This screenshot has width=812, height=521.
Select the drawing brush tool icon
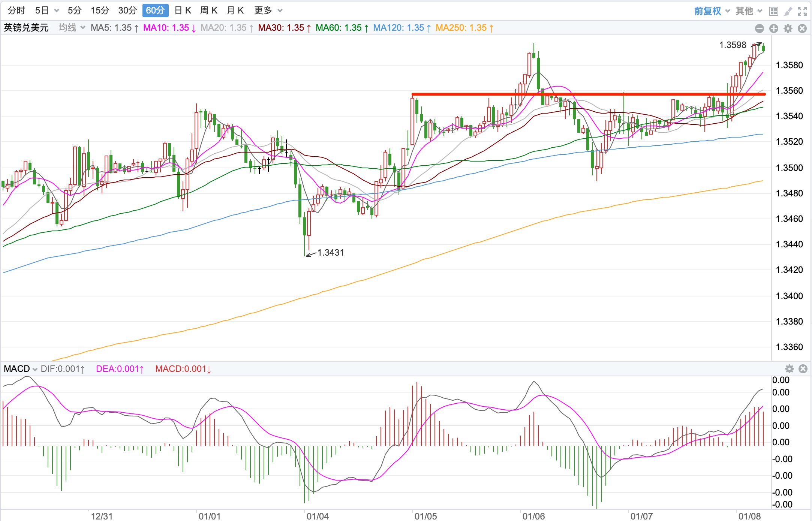point(788,11)
